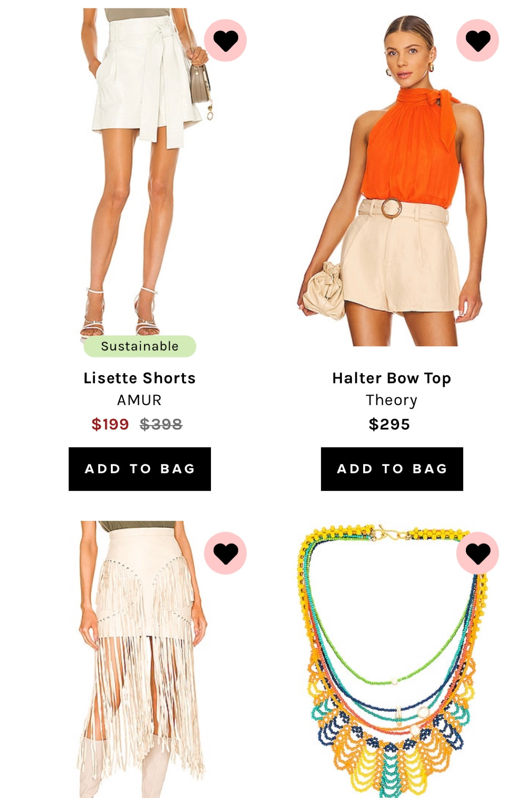Open the orange halter top product image
532x798 pixels.
point(391,178)
